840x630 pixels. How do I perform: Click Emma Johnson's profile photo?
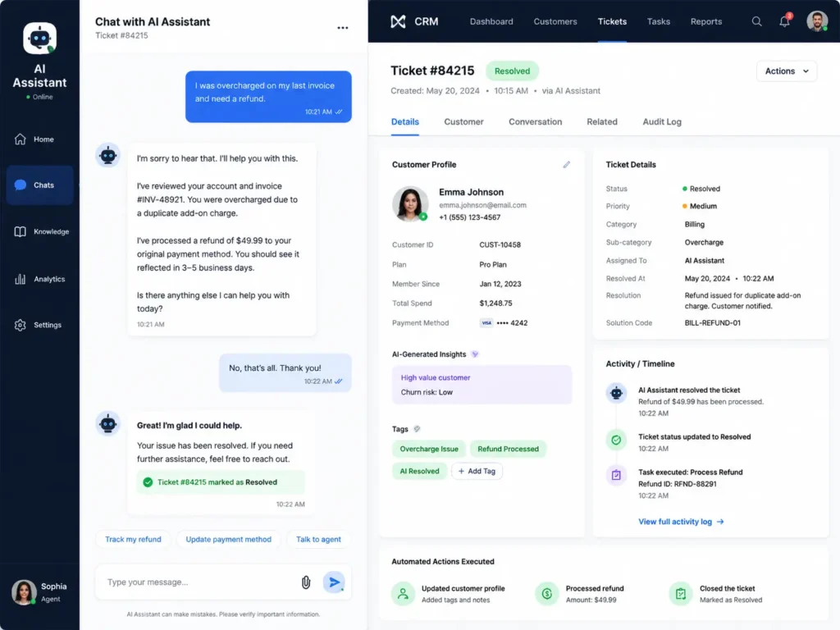(x=410, y=203)
